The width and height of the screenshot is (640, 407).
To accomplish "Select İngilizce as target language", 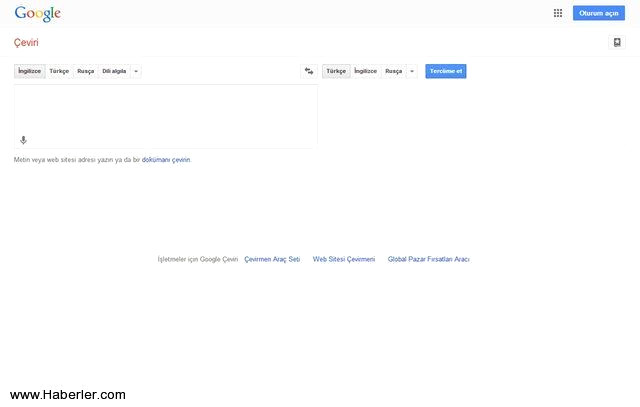I will pyautogui.click(x=366, y=71).
